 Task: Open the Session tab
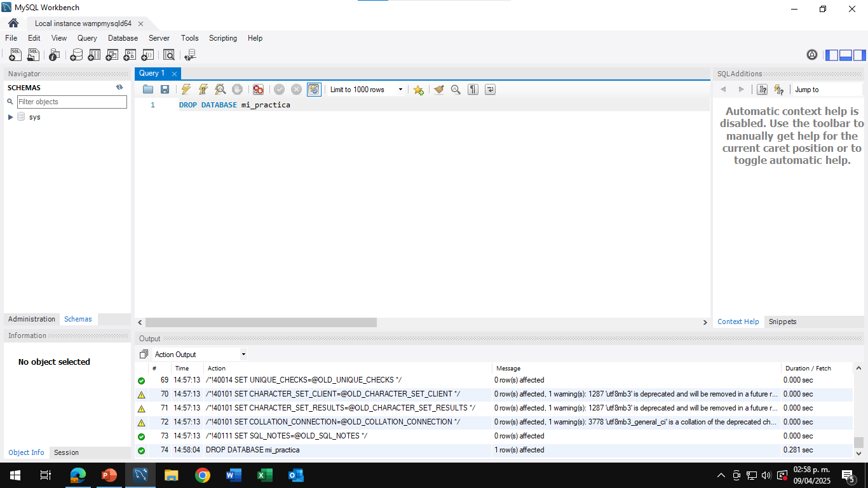(x=67, y=452)
